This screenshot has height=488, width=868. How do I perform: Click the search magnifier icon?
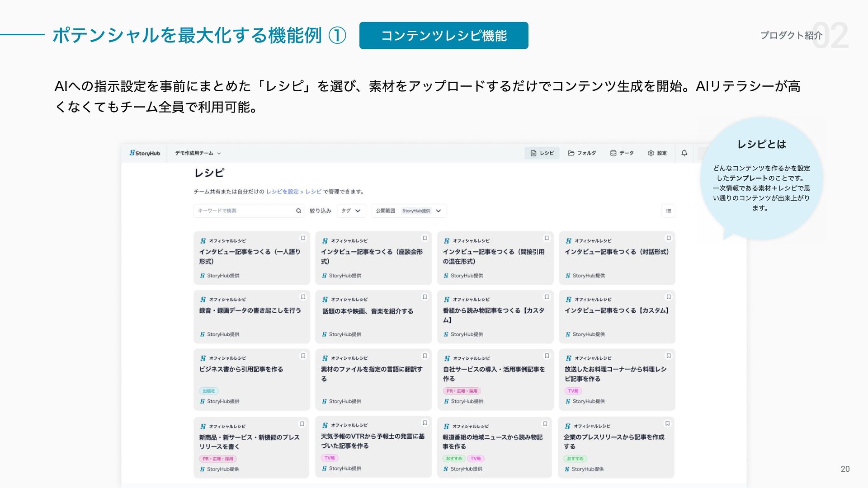point(298,211)
